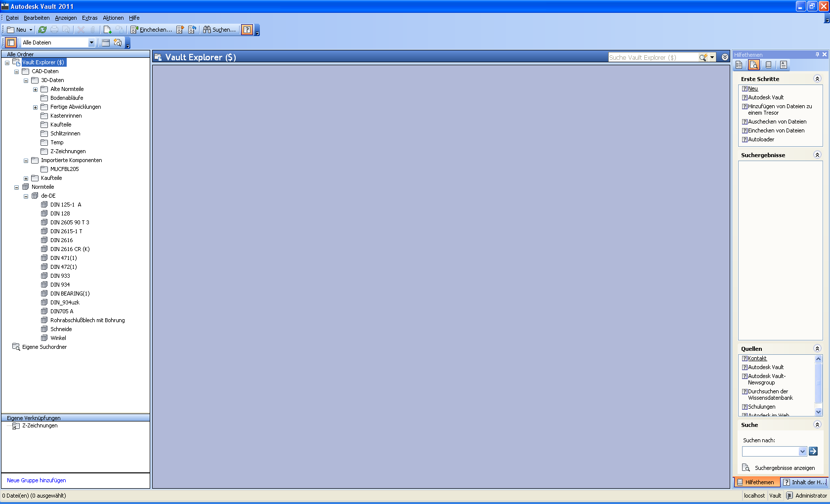The width and height of the screenshot is (830, 504).
Task: Switch to the Hilfethemen bottom tab
Action: click(756, 482)
